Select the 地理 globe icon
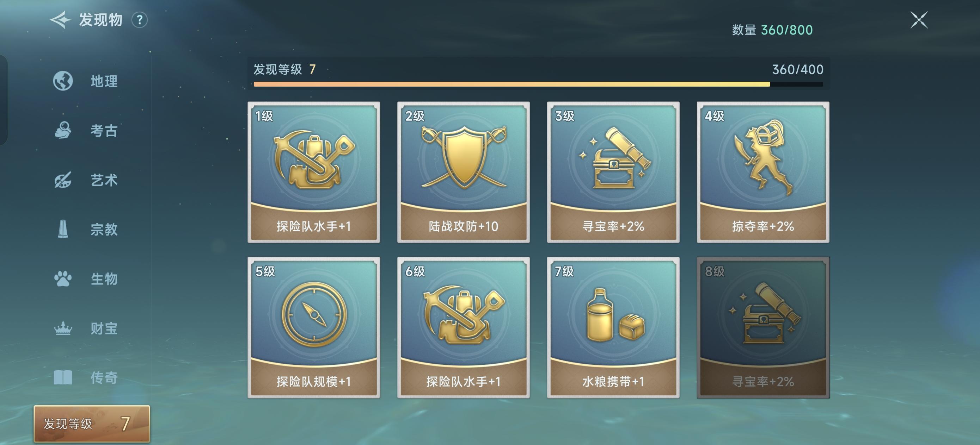The width and height of the screenshot is (980, 445). click(x=63, y=81)
